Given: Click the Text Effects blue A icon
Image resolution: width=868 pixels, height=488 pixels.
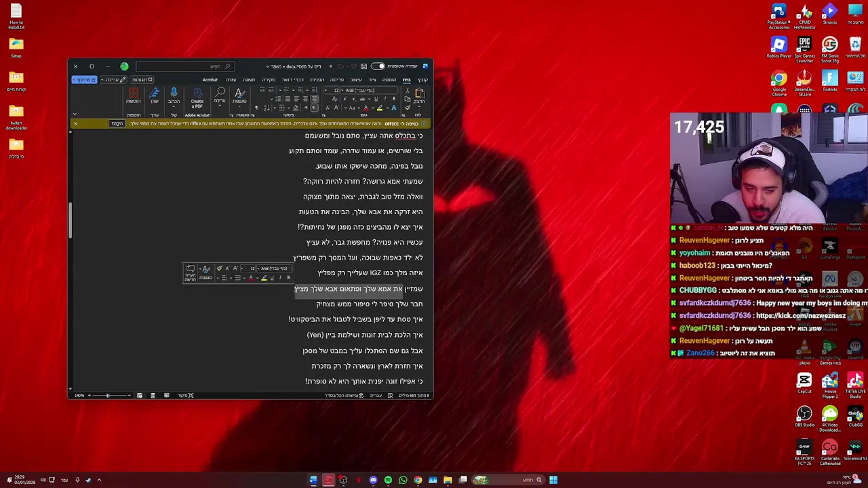Looking at the screenshot, I should pos(394,108).
